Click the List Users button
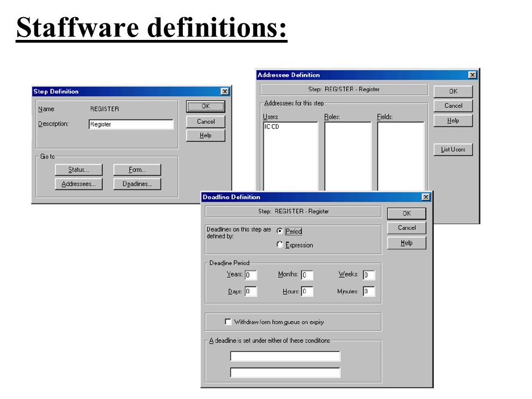Viewport: 532px width, 399px height. point(453,149)
